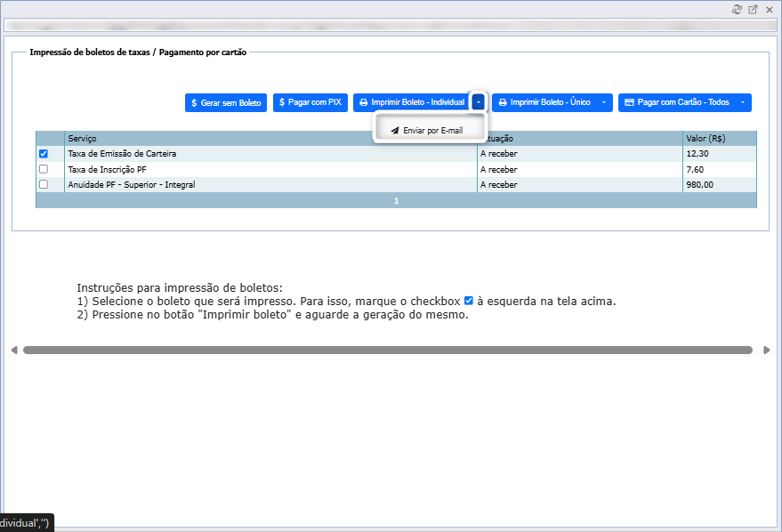Click the horizontal scrollbar thumb
Viewport: 782px width, 532px height.
click(388, 350)
